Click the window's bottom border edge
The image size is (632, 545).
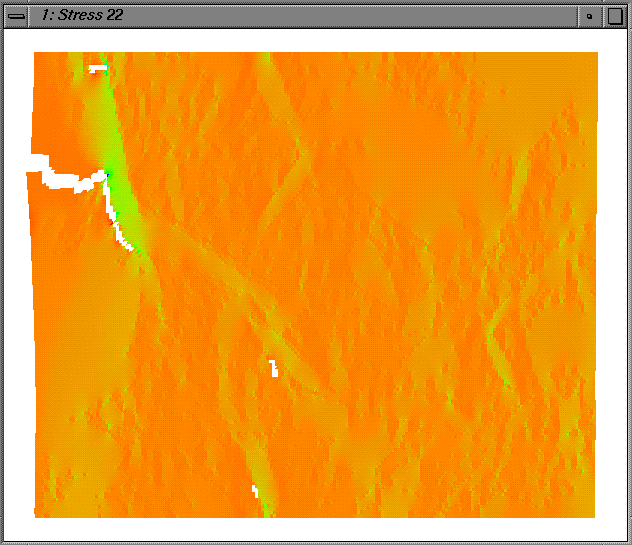(x=316, y=541)
